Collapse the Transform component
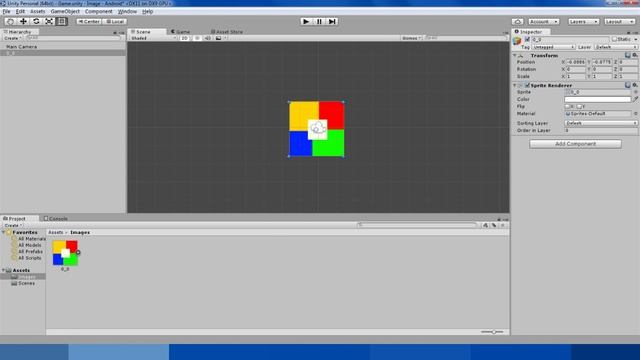The height and width of the screenshot is (360, 640). tap(515, 55)
